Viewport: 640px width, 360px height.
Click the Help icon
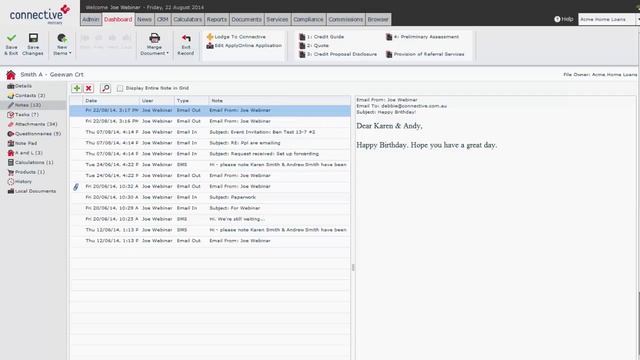[x=557, y=19]
